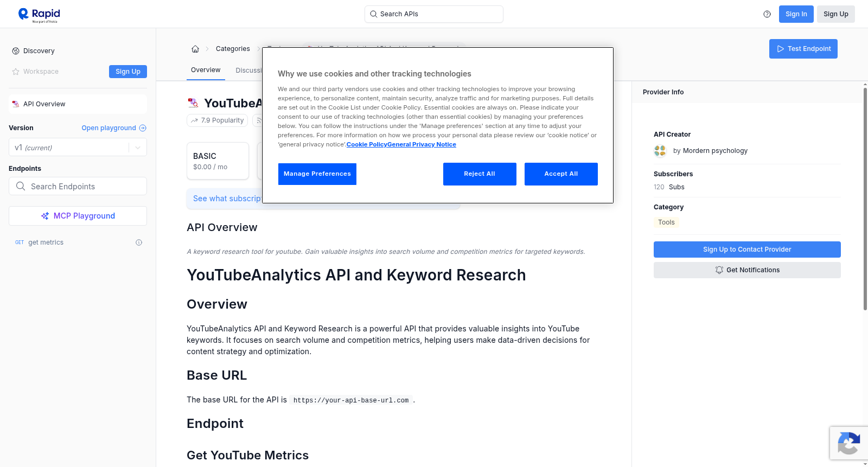Click the Test Endpoint button
This screenshot has height=467, width=868.
click(x=803, y=49)
